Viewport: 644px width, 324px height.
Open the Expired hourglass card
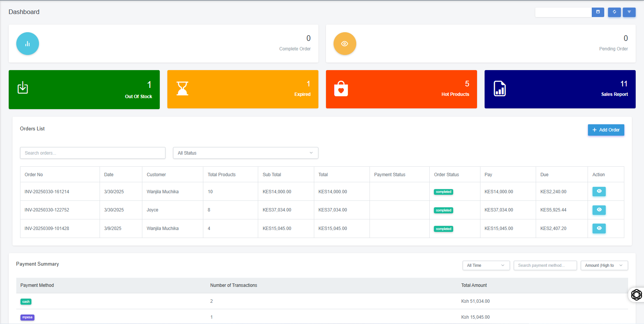point(243,89)
